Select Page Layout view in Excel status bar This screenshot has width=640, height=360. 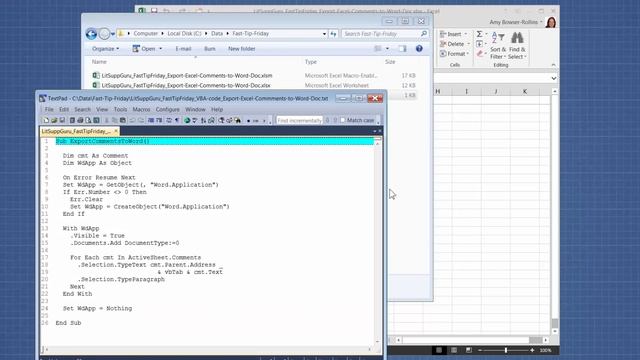point(454,350)
